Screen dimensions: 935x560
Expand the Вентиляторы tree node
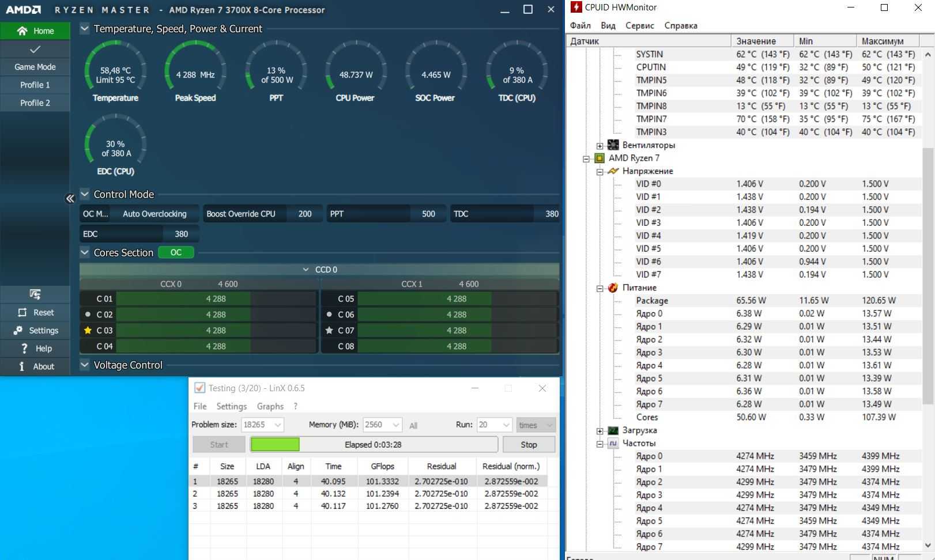point(600,146)
